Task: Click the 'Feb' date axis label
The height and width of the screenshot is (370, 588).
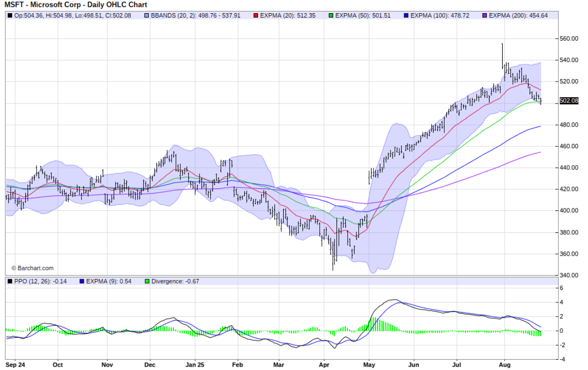Action: coord(237,365)
